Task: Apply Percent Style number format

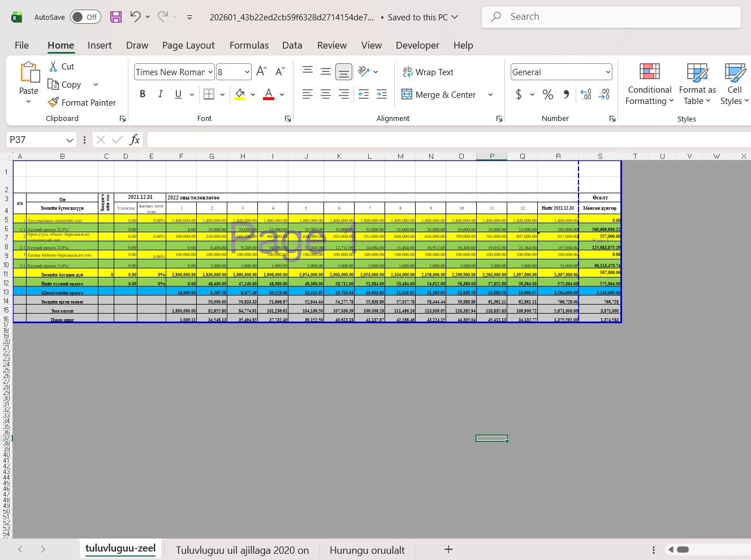Action: (x=547, y=95)
